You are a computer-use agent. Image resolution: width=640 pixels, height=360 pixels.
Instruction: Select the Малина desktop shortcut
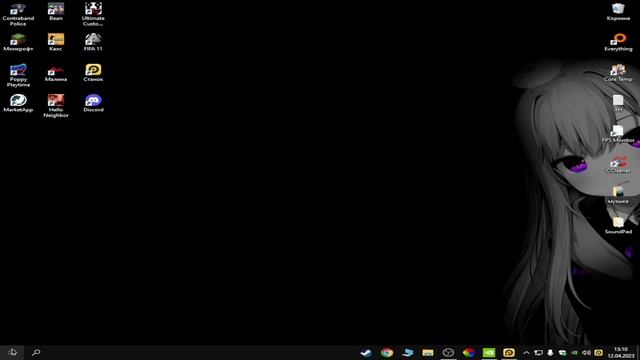tap(56, 73)
